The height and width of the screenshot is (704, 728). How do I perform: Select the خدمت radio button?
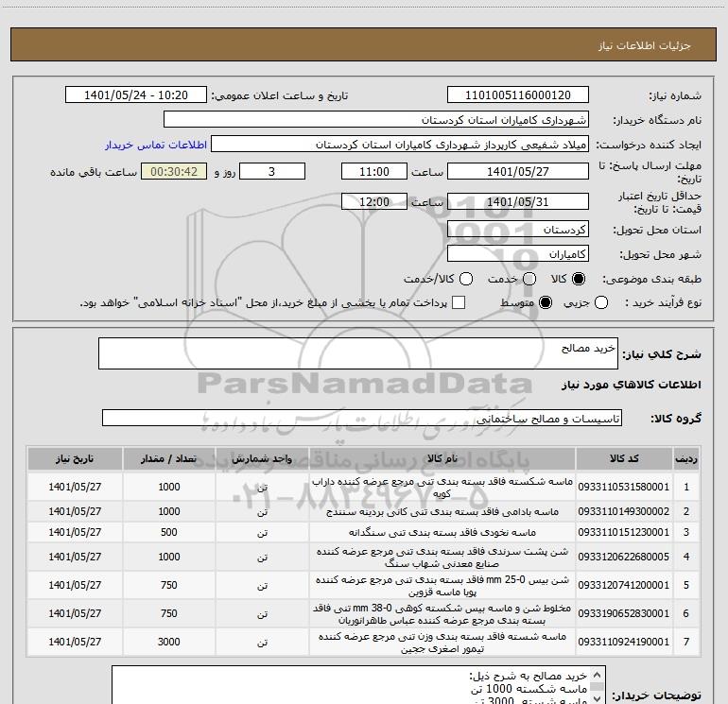click(x=529, y=279)
